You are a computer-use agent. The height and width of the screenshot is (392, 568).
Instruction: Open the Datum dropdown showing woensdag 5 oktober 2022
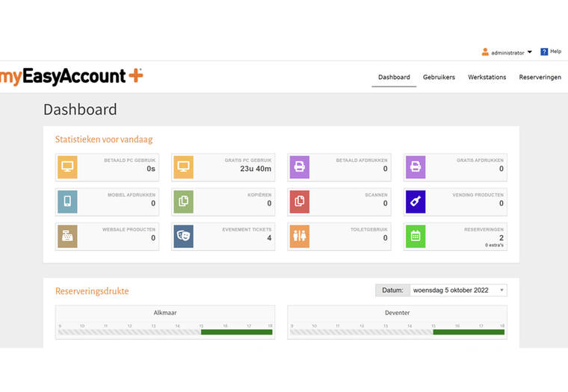coord(458,290)
